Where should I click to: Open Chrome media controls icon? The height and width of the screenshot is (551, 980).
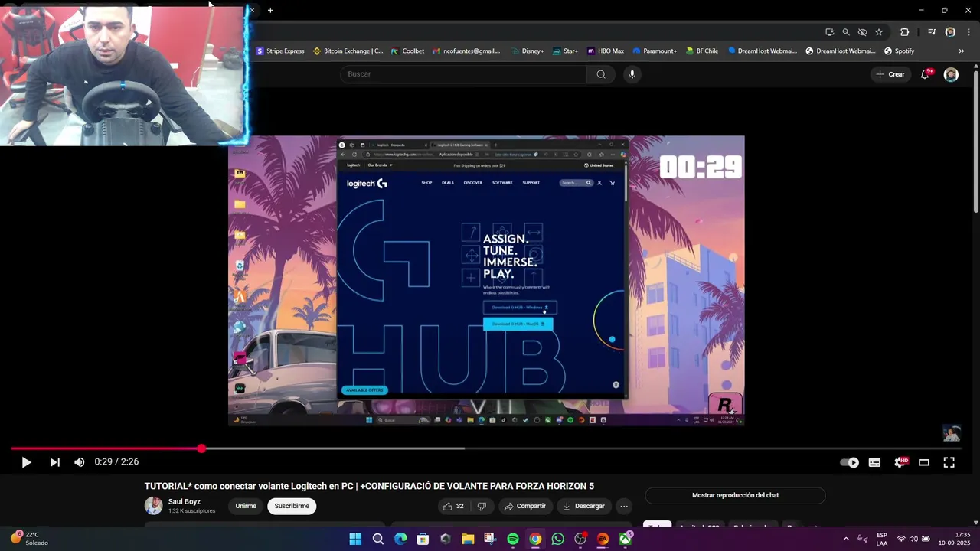(932, 32)
